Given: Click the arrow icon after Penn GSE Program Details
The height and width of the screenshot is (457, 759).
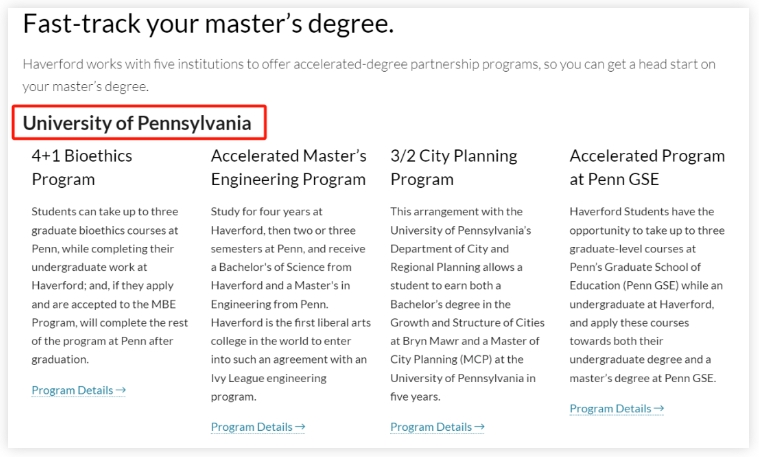Looking at the screenshot, I should click(659, 408).
